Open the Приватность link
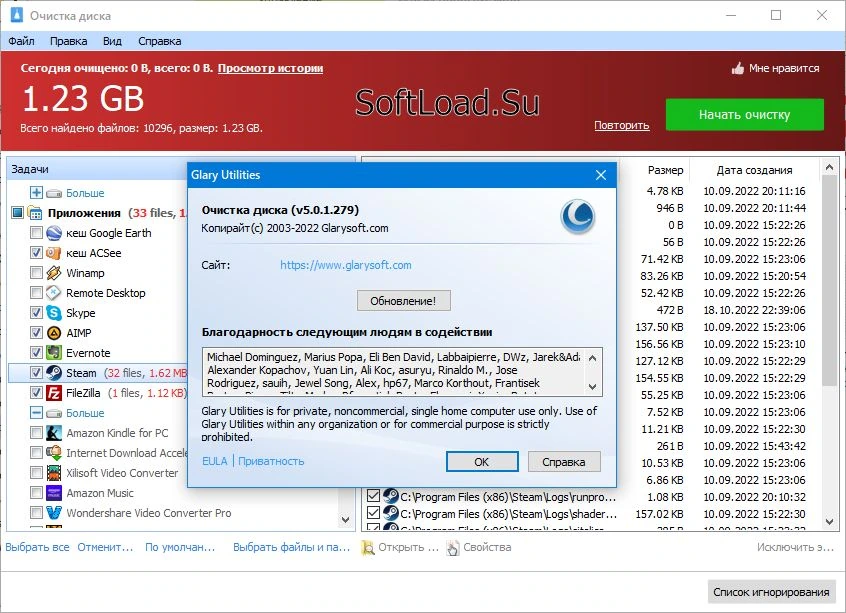The height and width of the screenshot is (613, 846). (271, 461)
